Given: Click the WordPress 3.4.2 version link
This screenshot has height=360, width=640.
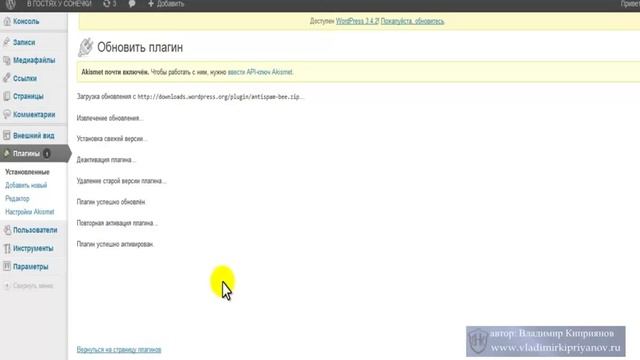Looking at the screenshot, I should 357,21.
